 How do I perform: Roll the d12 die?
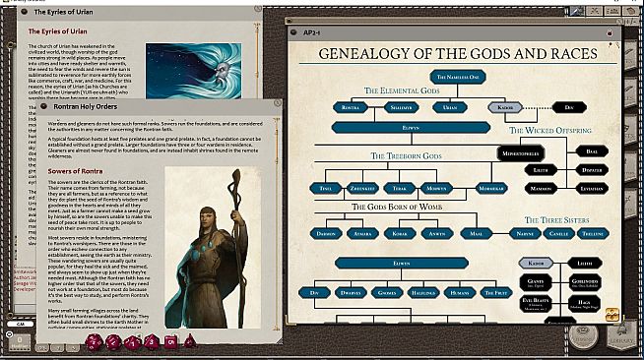pos(114,342)
